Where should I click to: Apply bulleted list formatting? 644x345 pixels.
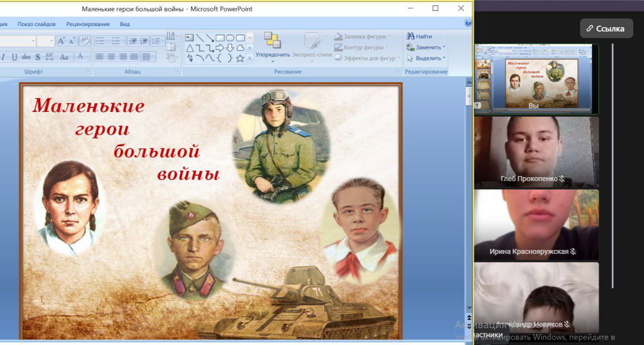(102, 41)
